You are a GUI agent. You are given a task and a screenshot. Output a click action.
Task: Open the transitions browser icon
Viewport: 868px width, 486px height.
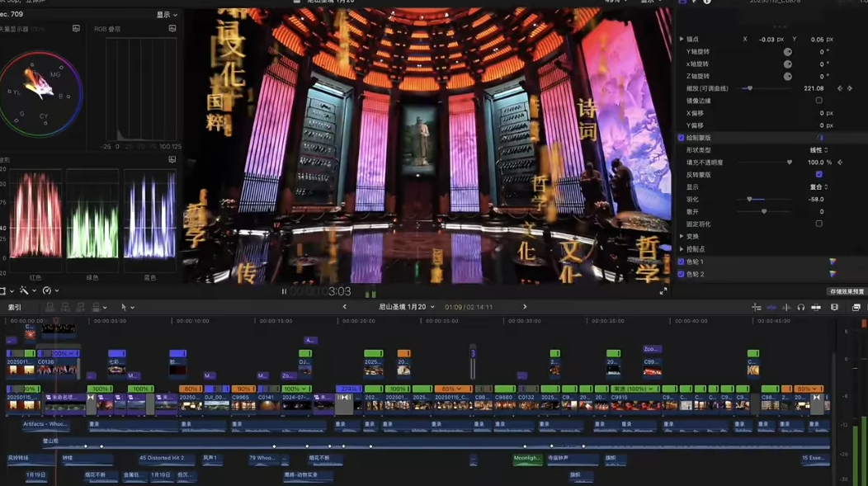click(x=856, y=307)
